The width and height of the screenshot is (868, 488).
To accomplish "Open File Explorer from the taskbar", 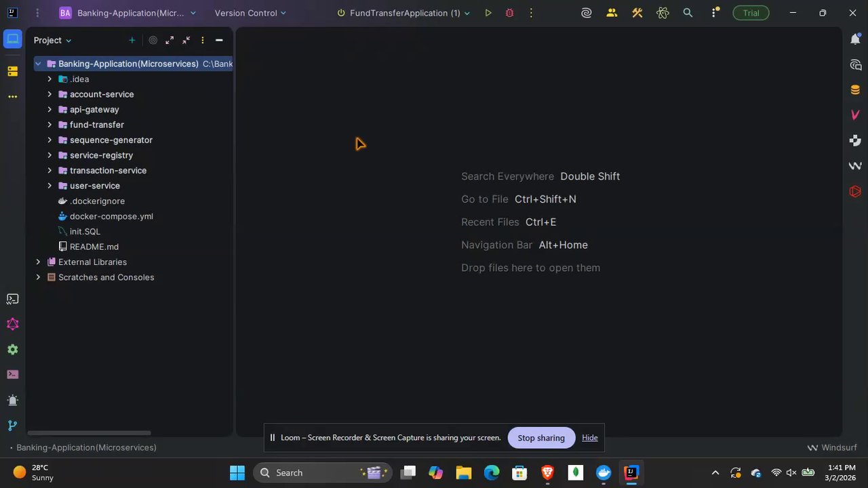I will coord(464,472).
